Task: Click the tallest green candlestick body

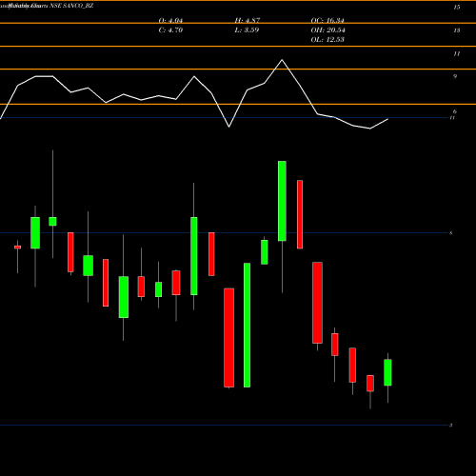Action: [x=247, y=325]
